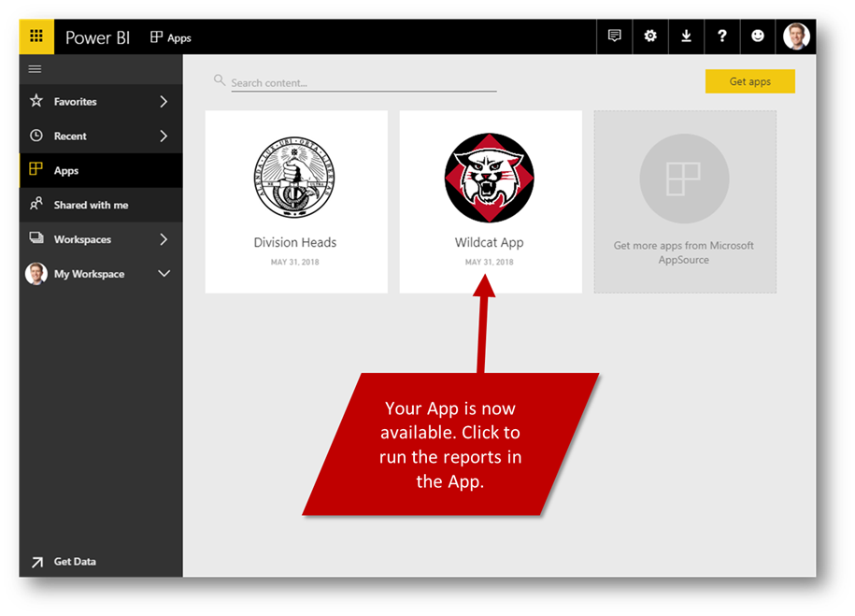Image resolution: width=855 pixels, height=616 pixels.
Task: Open the user profile picture in the header
Action: click(796, 36)
